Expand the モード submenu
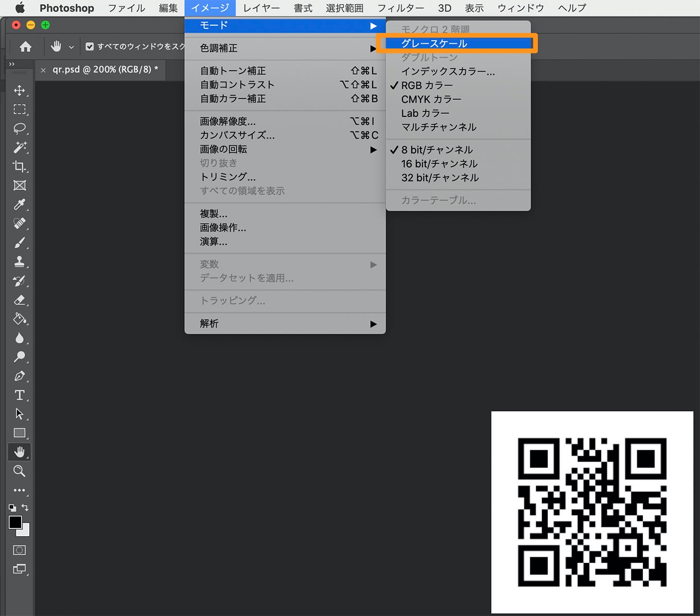 click(285, 25)
